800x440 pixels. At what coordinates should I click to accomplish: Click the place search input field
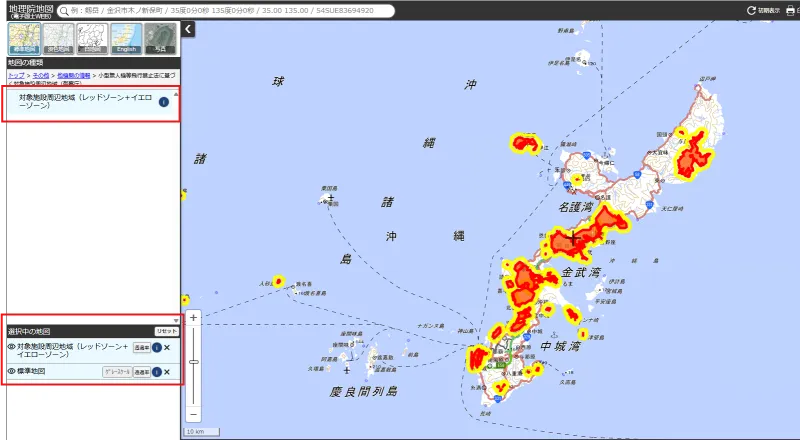[226, 11]
